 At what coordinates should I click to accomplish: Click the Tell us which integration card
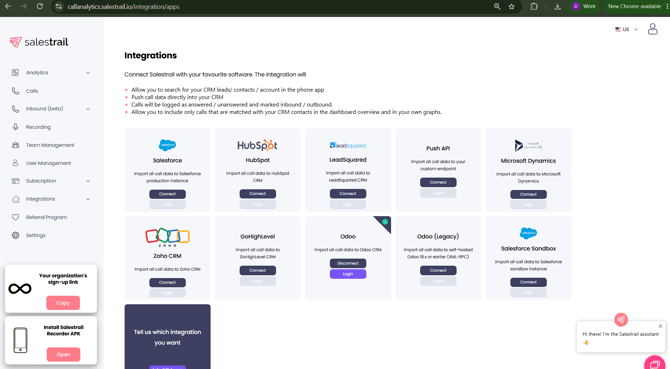168,337
